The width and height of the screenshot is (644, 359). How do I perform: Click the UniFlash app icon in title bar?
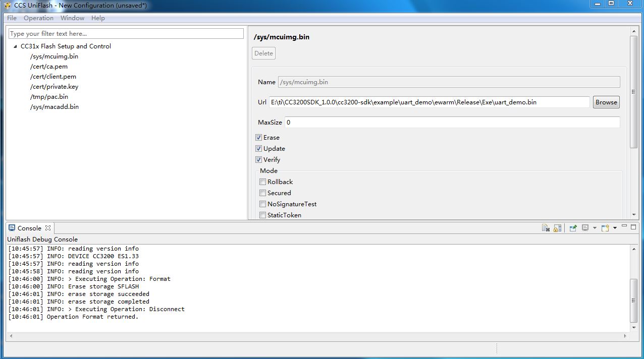(7, 5)
